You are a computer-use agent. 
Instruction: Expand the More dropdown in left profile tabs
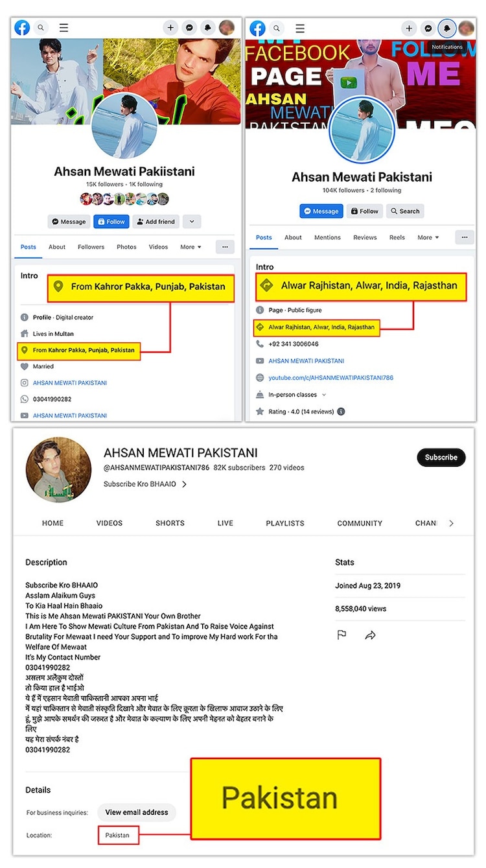pyautogui.click(x=191, y=247)
